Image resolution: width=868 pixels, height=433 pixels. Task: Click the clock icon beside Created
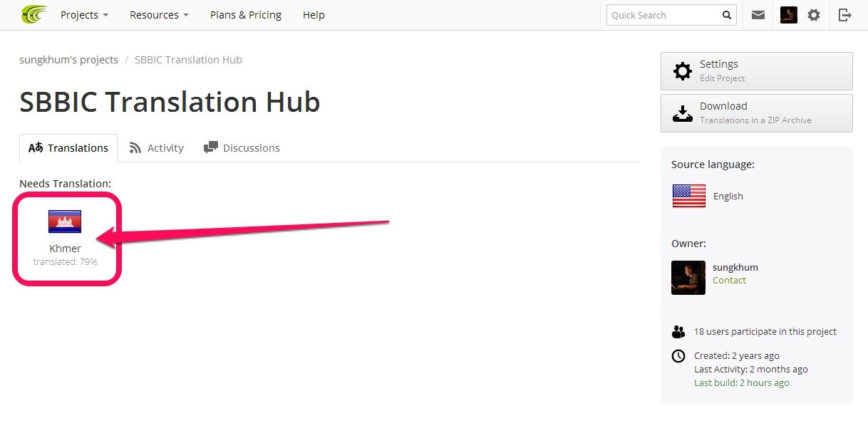(678, 356)
